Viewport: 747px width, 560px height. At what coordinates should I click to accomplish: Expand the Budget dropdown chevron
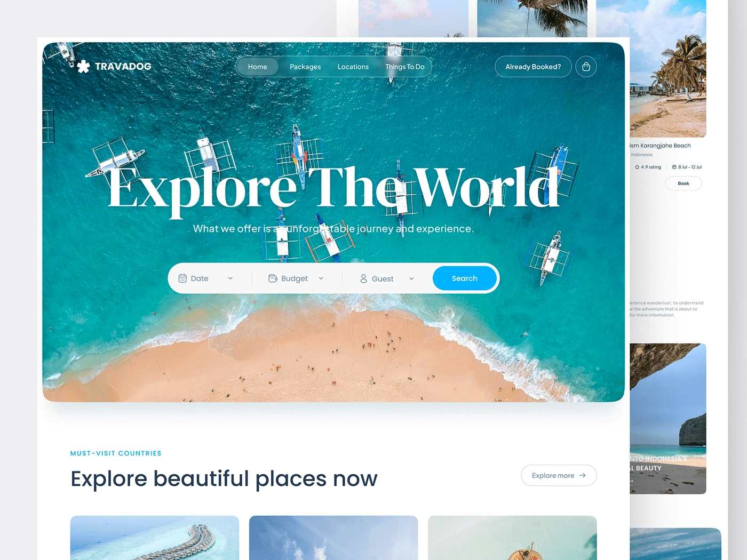point(321,278)
